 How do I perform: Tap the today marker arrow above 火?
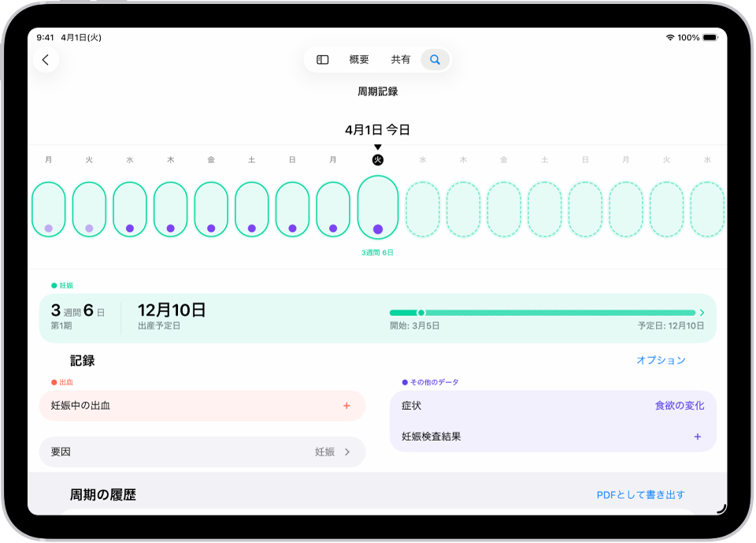click(x=378, y=147)
